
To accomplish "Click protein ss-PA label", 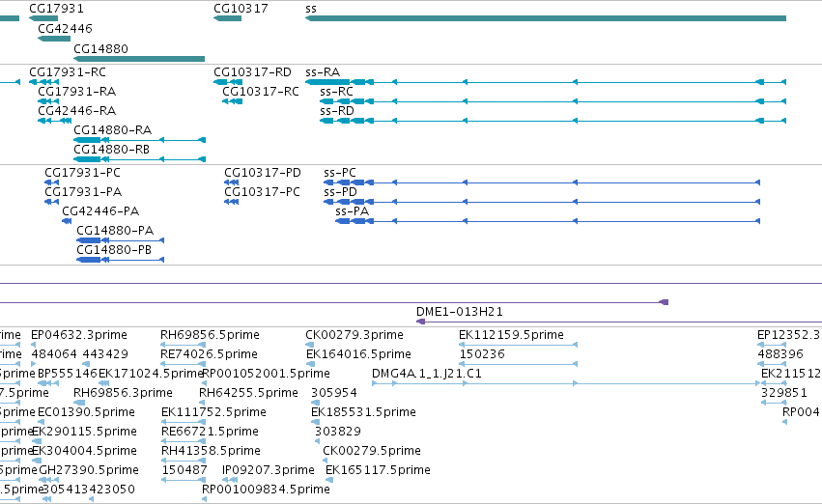I will tap(353, 211).
